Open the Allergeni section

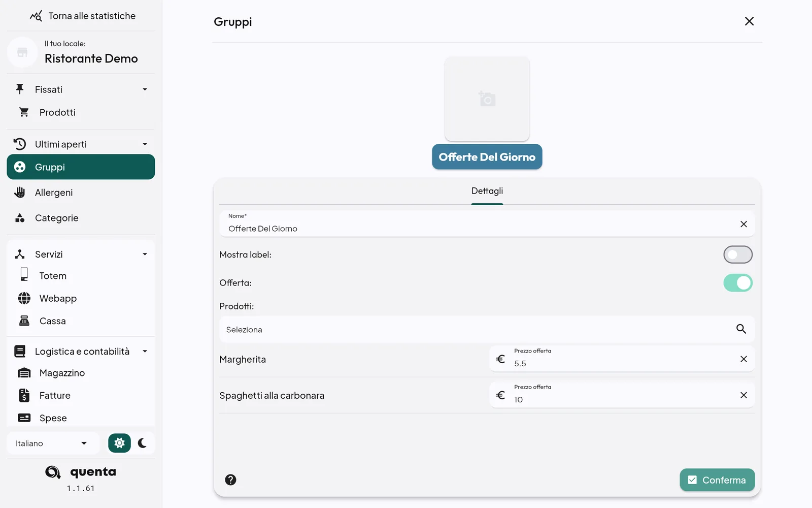(81, 193)
